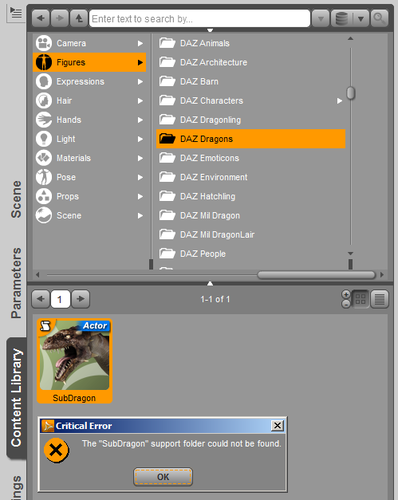Open the DAZ Mil Dragon folder
Image resolution: width=398 pixels, height=500 pixels.
(251, 216)
